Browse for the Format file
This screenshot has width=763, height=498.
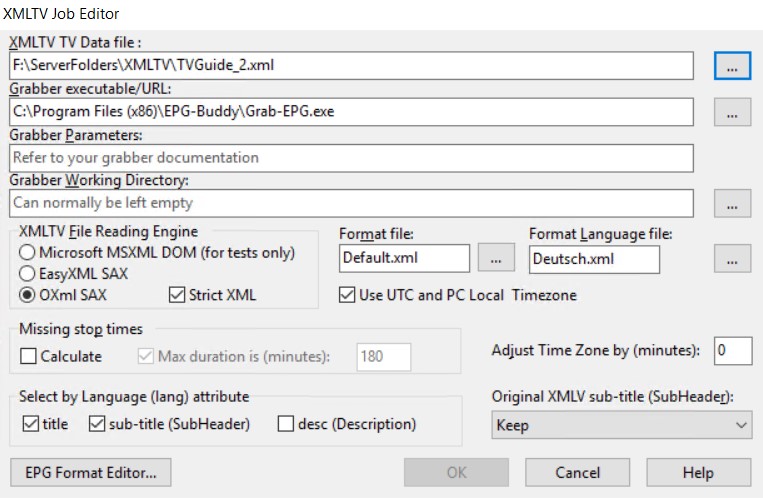point(496,258)
